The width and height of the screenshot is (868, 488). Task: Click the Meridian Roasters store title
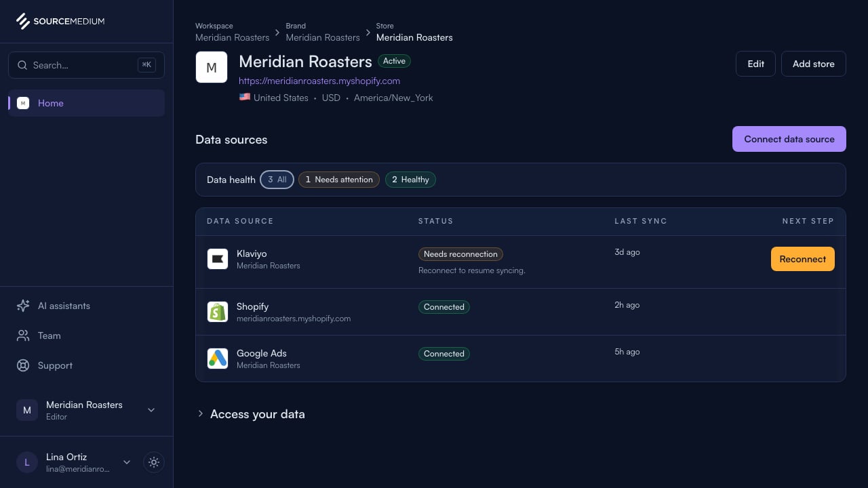(305, 62)
